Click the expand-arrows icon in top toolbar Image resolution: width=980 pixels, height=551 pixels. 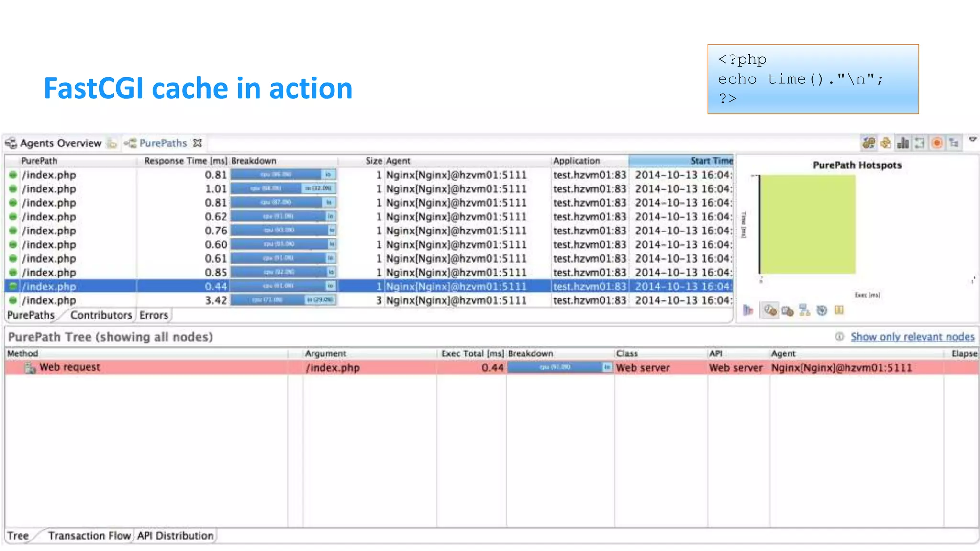919,143
